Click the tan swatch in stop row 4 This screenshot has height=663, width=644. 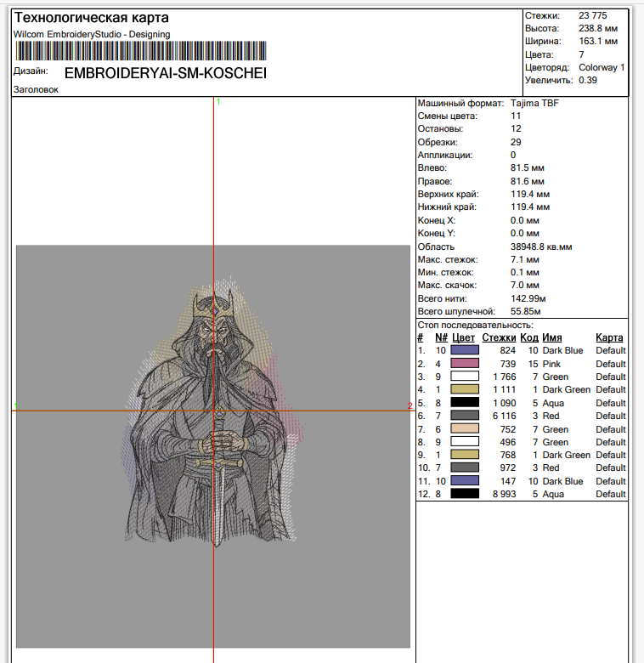(465, 389)
